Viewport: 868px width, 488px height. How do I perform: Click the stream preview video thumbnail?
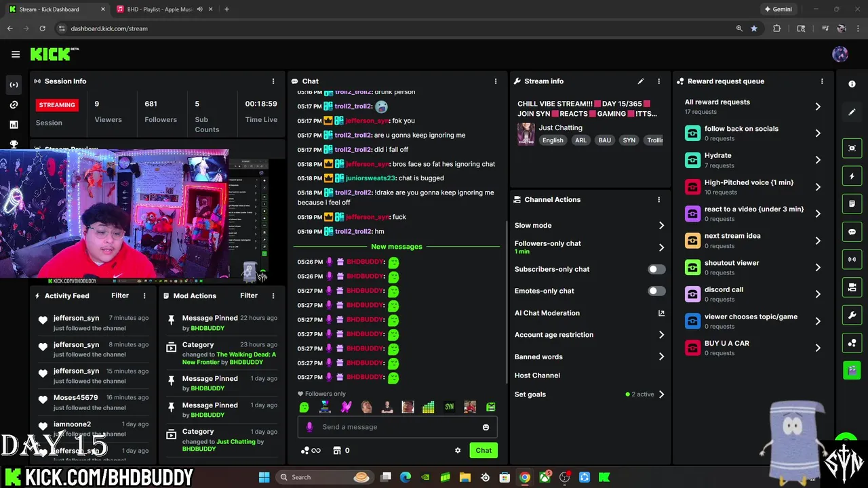tap(115, 214)
